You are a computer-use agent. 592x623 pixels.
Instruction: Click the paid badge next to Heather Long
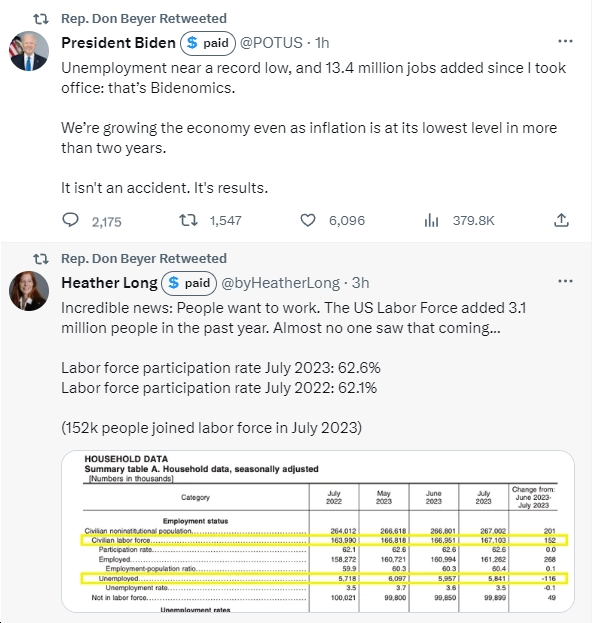pos(189,283)
